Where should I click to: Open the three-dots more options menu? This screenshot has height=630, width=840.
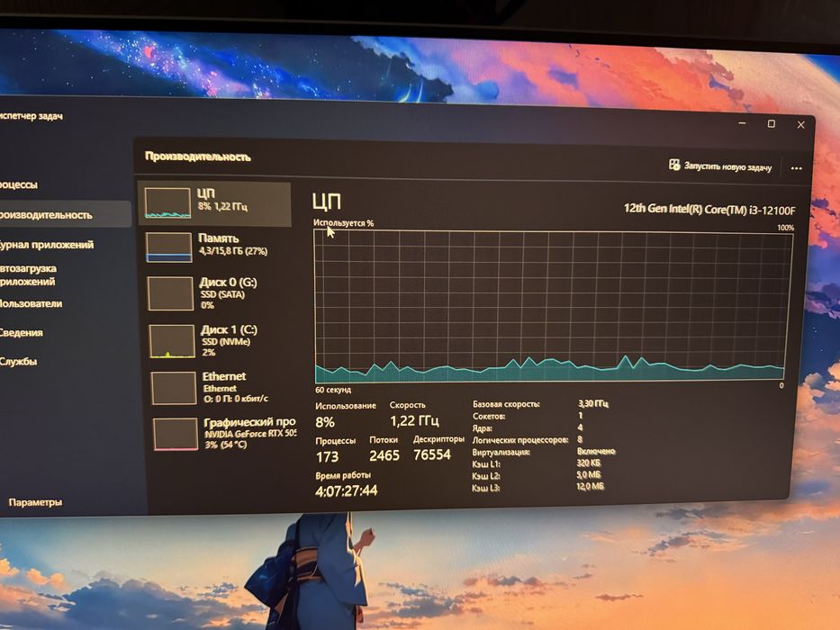797,168
